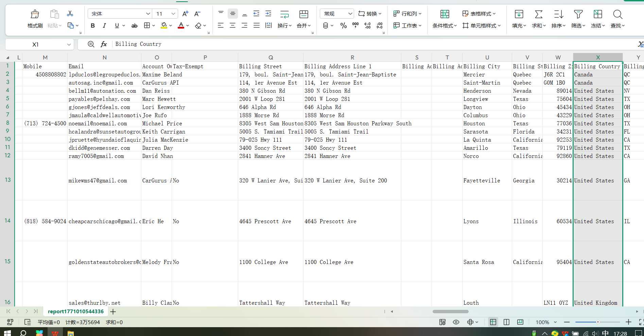Add a new sheet with plus icon
The width and height of the screenshot is (644, 336).
pos(113,312)
